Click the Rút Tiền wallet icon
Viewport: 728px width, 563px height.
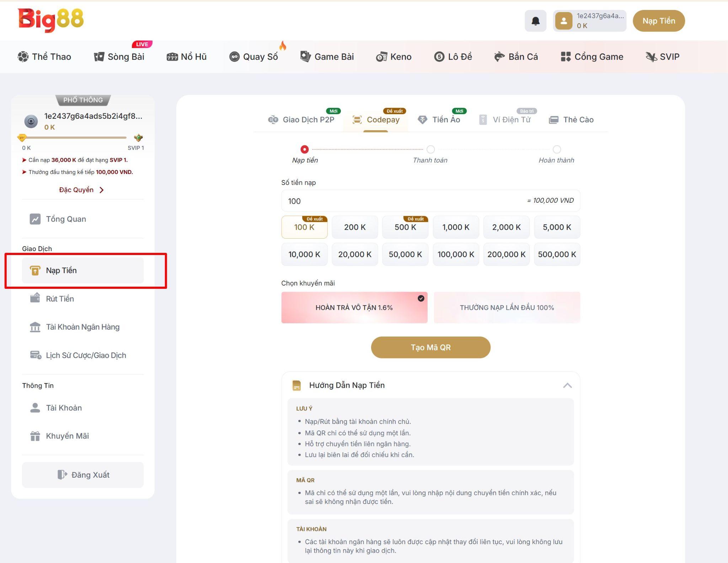point(35,298)
